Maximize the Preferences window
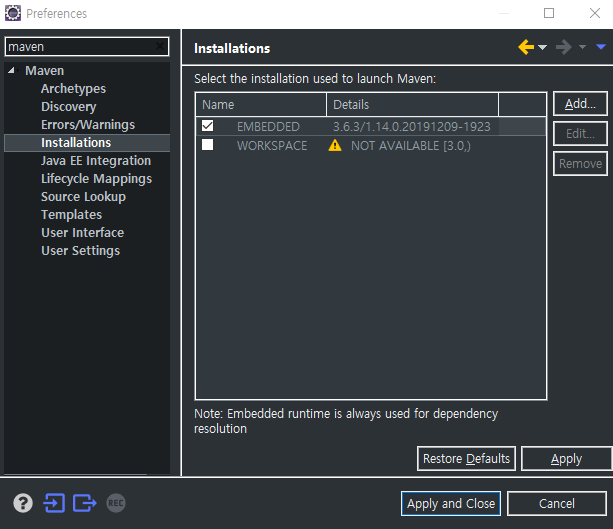The width and height of the screenshot is (613, 529). [549, 13]
